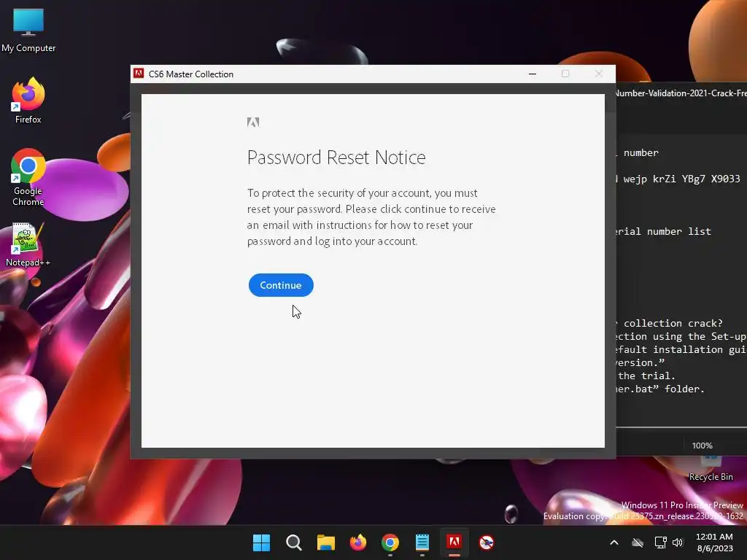Launch Firefox from the taskbar

357,542
